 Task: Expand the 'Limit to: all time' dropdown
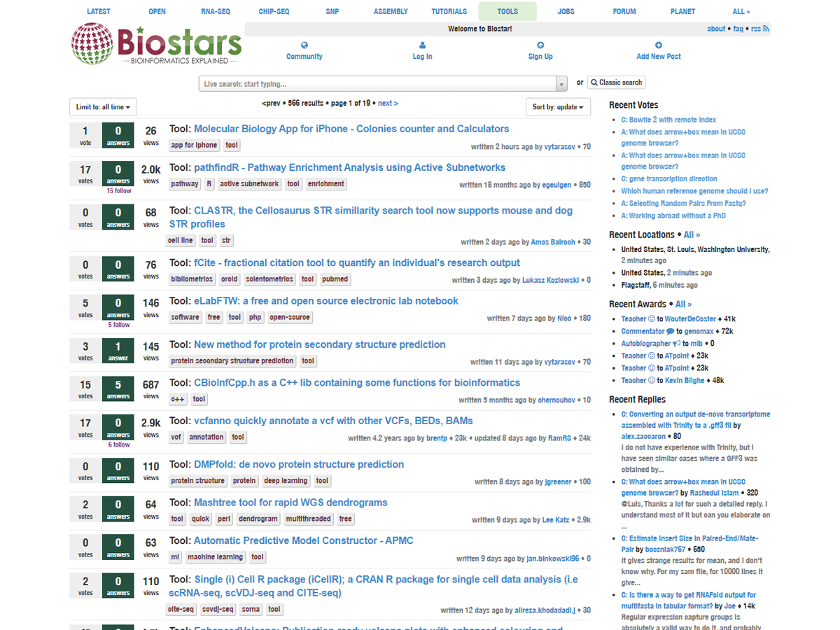click(103, 107)
